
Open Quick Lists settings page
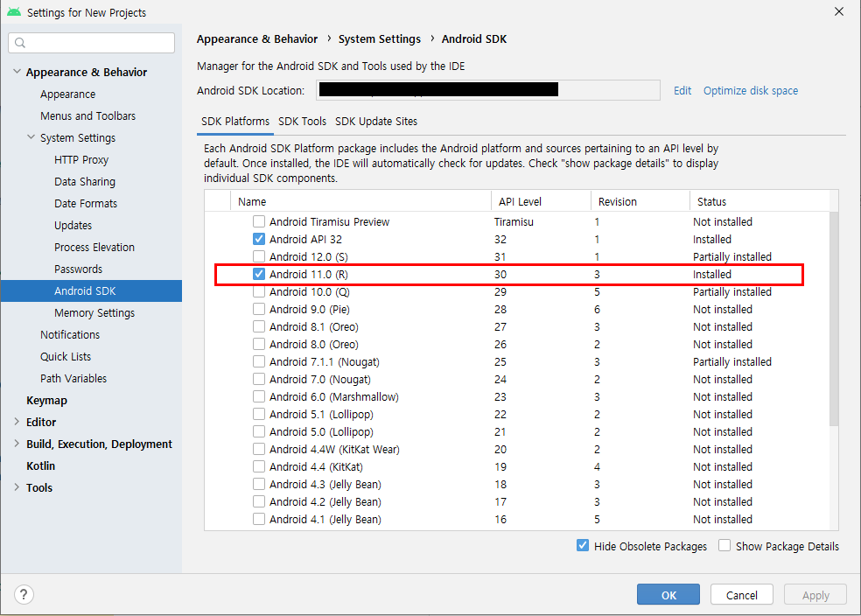pyautogui.click(x=66, y=356)
